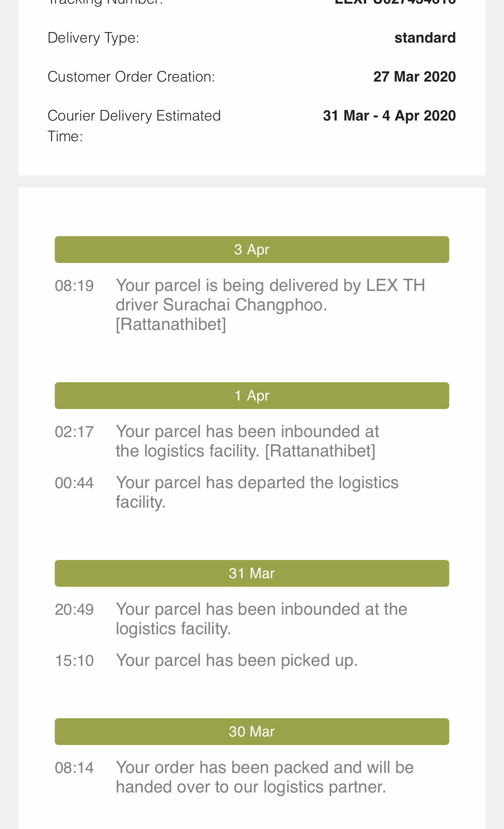Screen dimensions: 504x829
Task: Tap the Delivery Type value 'standard'
Action: [425, 38]
